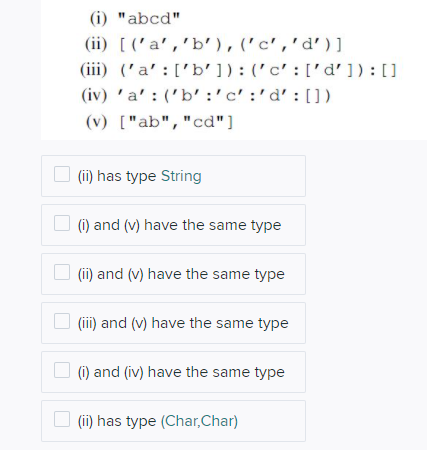Click the teal word "String" in the first option
The width and height of the screenshot is (427, 450).
pyautogui.click(x=181, y=176)
